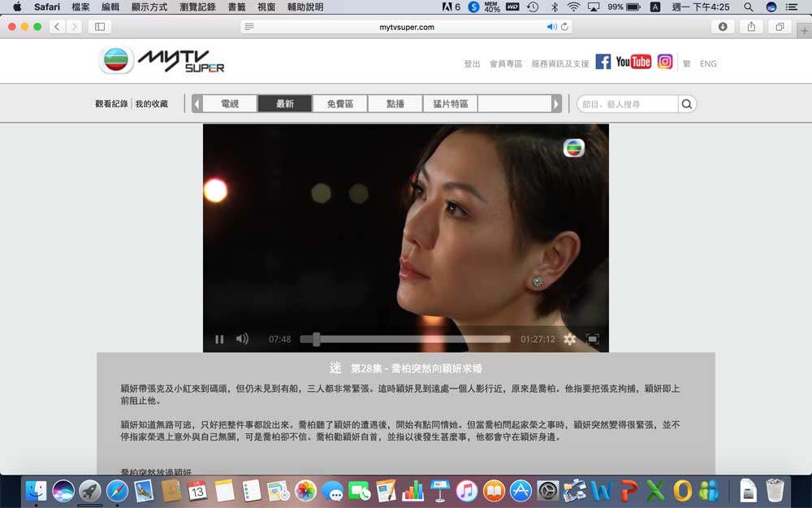
Task: Toggle Safari sidebar button
Action: (100, 27)
